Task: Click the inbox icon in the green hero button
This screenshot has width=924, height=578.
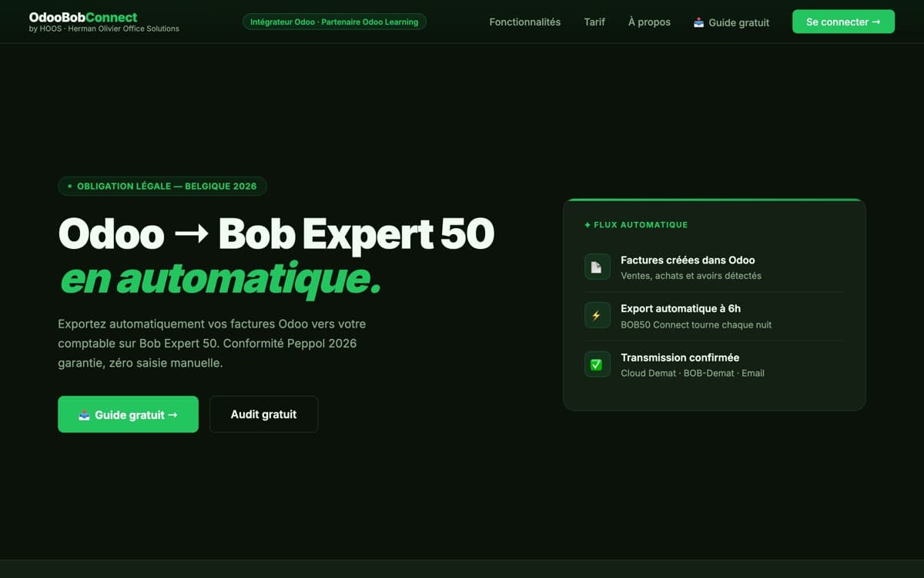Action: [x=85, y=415]
